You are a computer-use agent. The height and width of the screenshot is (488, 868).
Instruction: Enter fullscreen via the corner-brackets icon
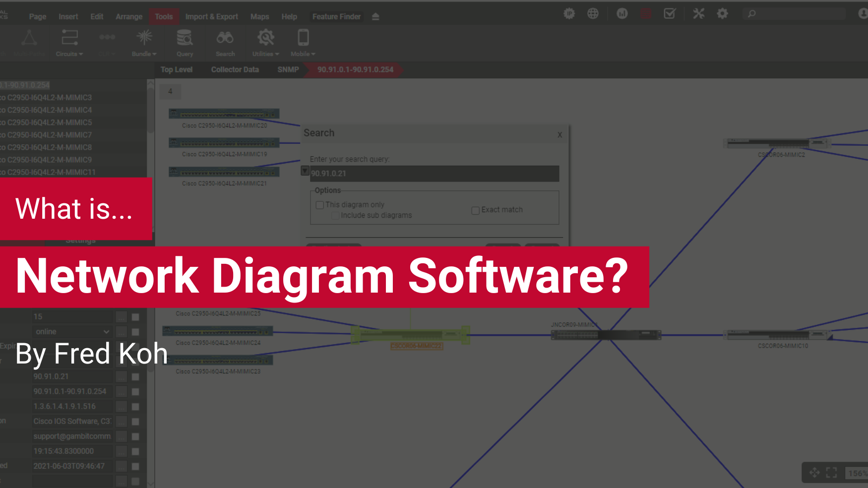pos(831,472)
